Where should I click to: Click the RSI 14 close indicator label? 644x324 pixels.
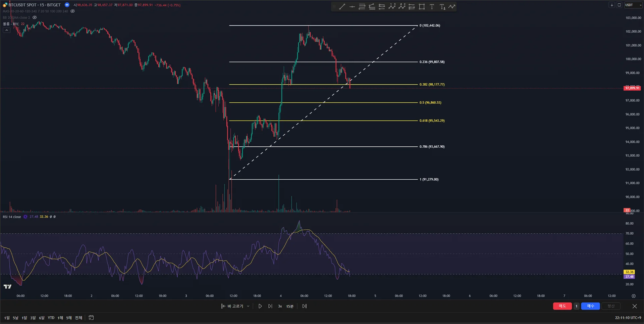point(12,217)
